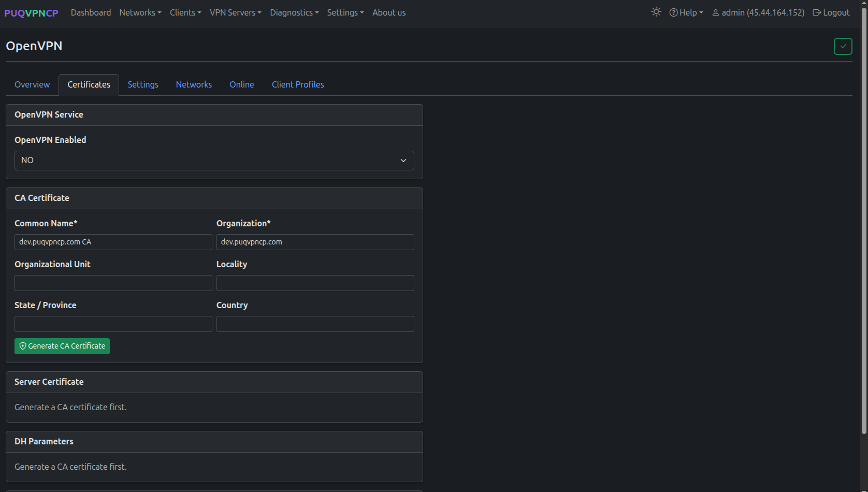
Task: Click the Organization input field
Action: (315, 242)
